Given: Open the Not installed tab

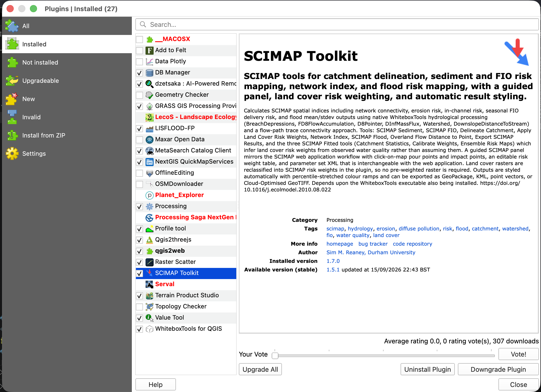Looking at the screenshot, I should 67,62.
